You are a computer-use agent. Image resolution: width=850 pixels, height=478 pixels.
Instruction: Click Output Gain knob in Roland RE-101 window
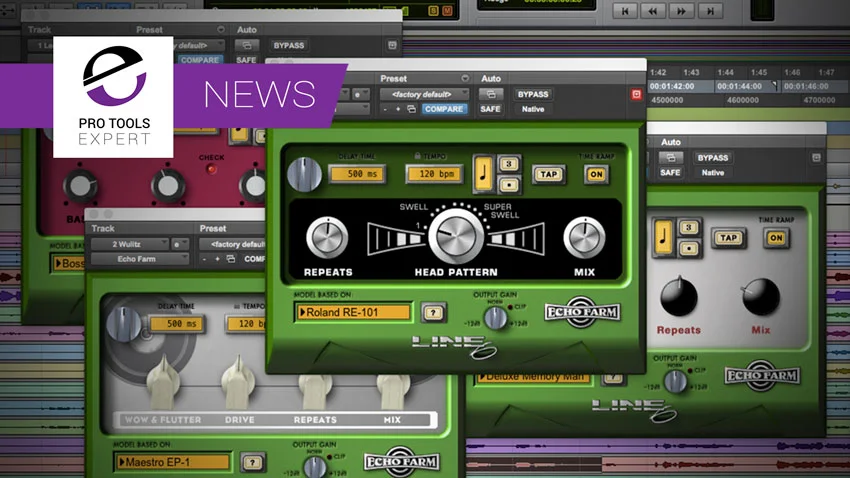point(495,318)
